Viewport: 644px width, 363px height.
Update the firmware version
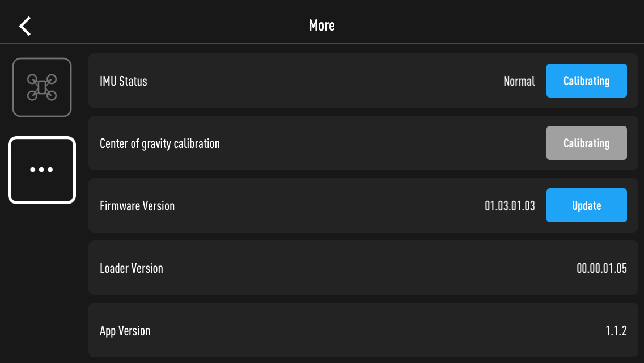[x=587, y=205]
